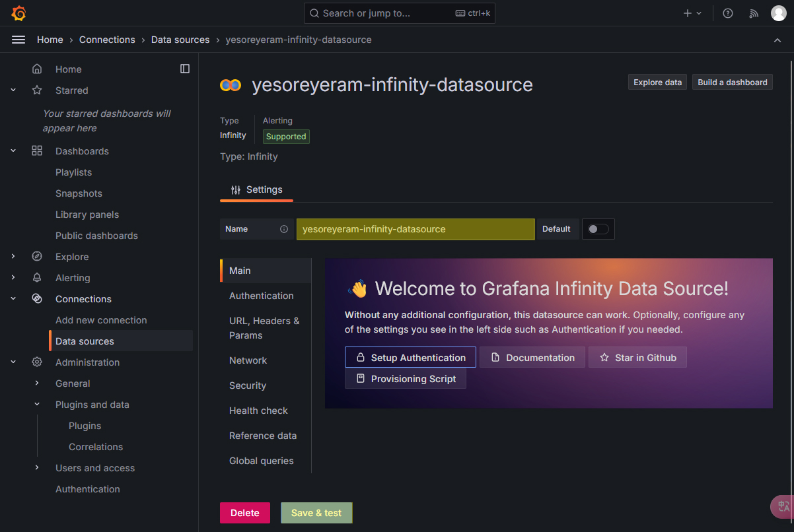
Task: Expand the Alerting section chevron
Action: point(13,278)
